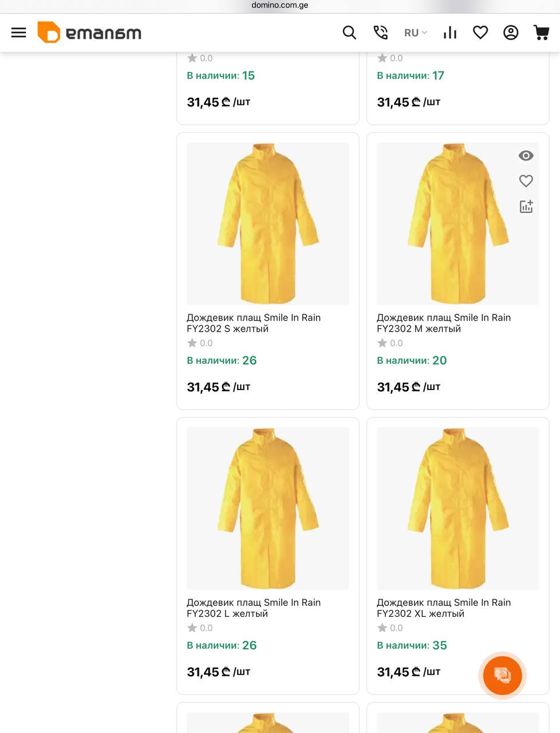The width and height of the screenshot is (560, 733).
Task: Open the search icon
Action: click(x=349, y=33)
